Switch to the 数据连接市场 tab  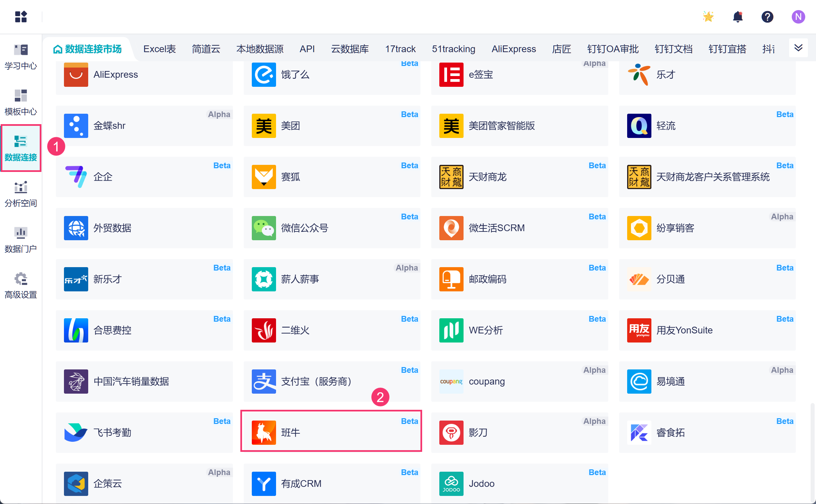[88, 49]
